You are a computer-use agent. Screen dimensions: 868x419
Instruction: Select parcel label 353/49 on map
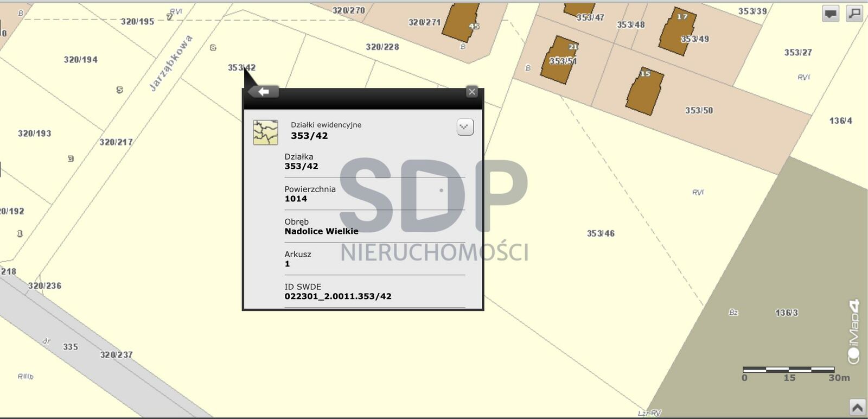pyautogui.click(x=695, y=39)
